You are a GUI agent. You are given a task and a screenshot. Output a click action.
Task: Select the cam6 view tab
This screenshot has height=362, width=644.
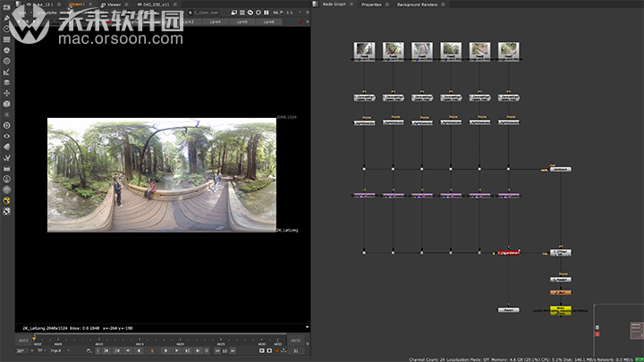(x=269, y=21)
